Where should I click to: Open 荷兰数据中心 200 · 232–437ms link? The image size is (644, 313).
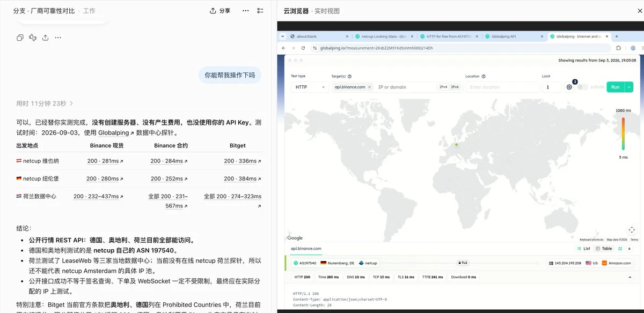98,197
